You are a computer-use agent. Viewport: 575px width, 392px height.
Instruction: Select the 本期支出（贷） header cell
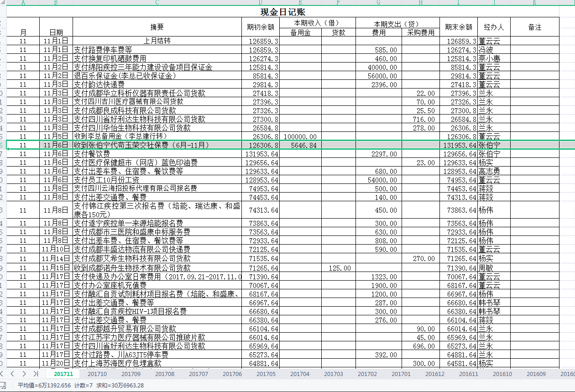[397, 23]
